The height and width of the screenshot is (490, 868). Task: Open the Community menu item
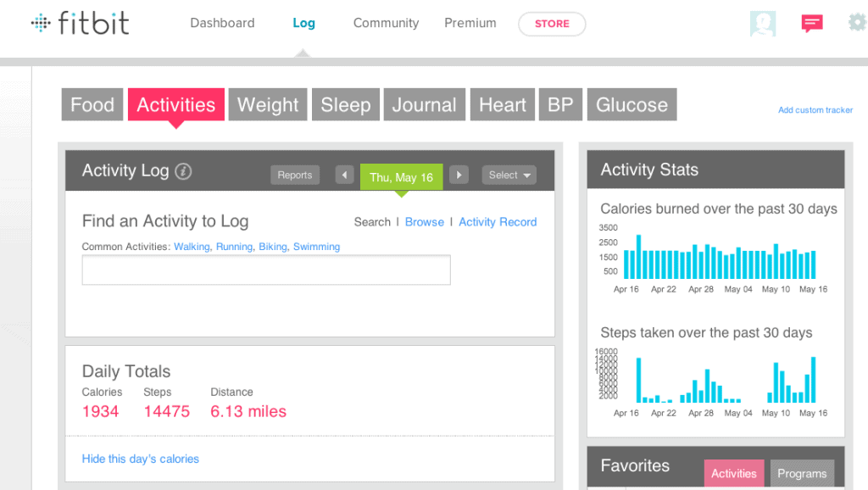386,23
